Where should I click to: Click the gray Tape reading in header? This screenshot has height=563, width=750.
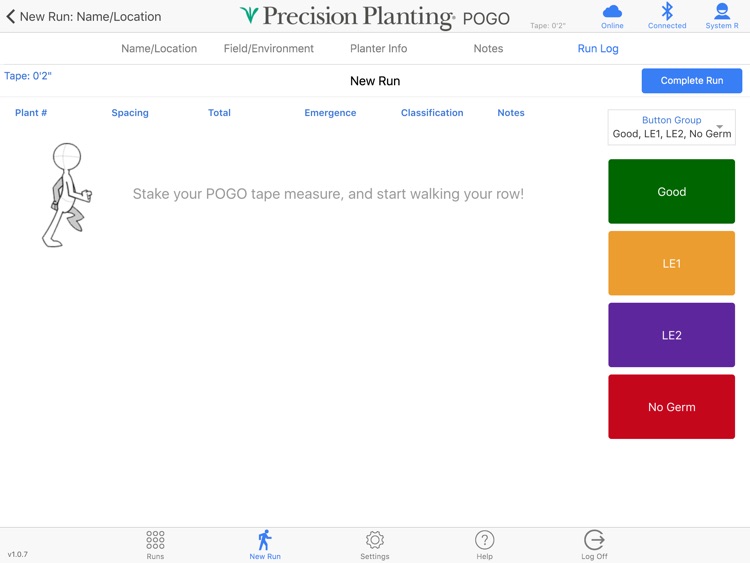click(x=548, y=26)
